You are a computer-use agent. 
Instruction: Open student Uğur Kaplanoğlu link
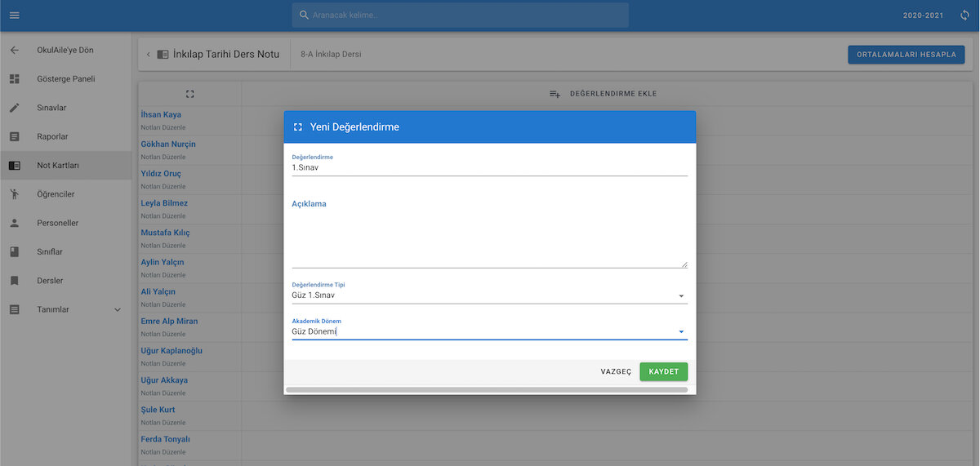pyautogui.click(x=171, y=351)
